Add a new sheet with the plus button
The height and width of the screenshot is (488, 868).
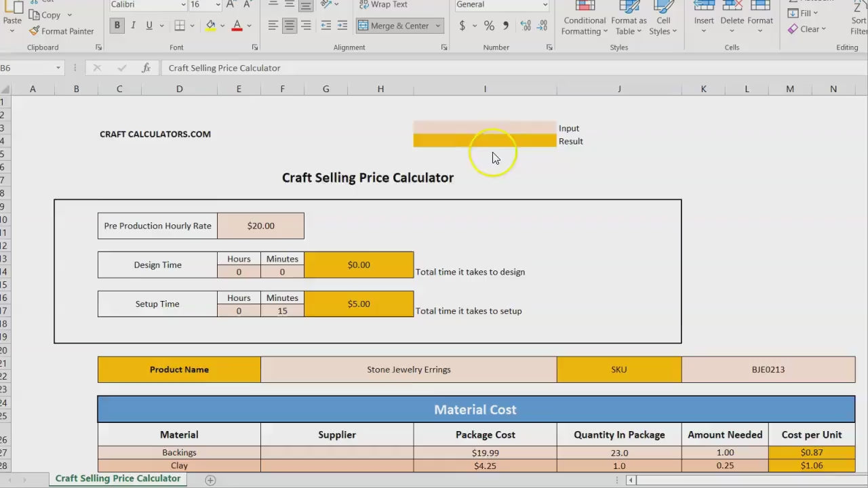210,480
